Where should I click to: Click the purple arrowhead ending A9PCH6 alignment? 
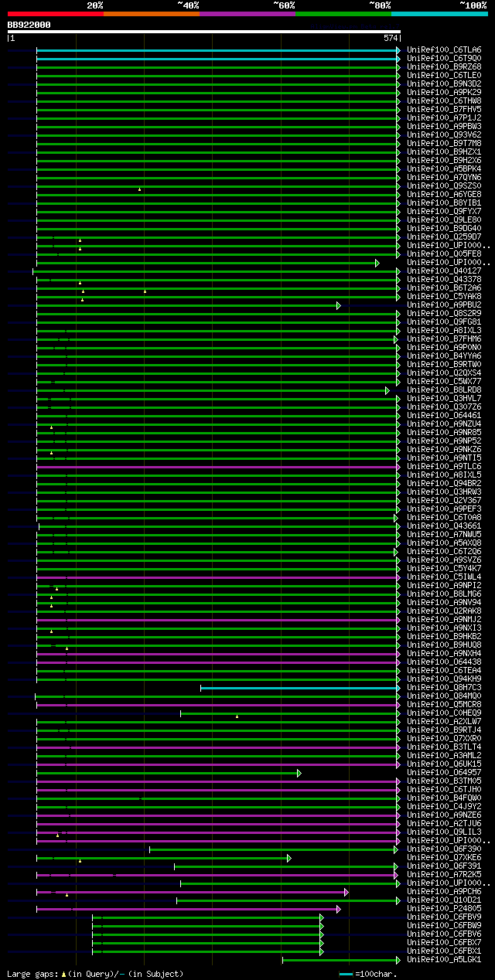coord(346,892)
